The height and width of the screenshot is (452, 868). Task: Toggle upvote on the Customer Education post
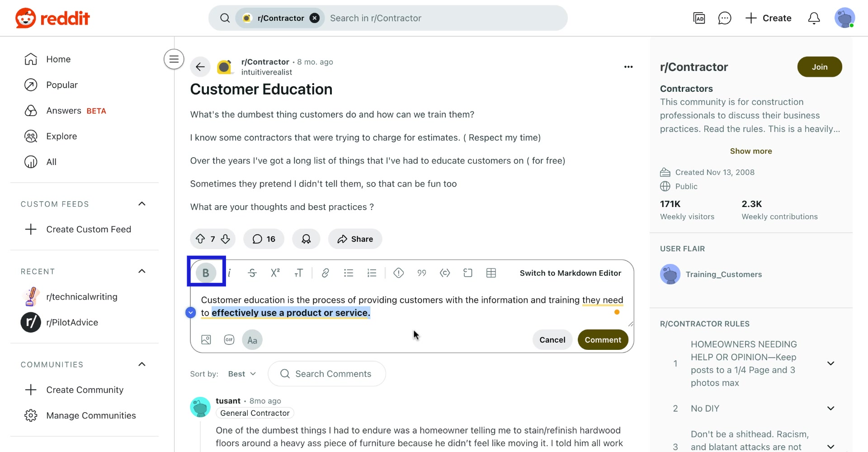(x=201, y=239)
